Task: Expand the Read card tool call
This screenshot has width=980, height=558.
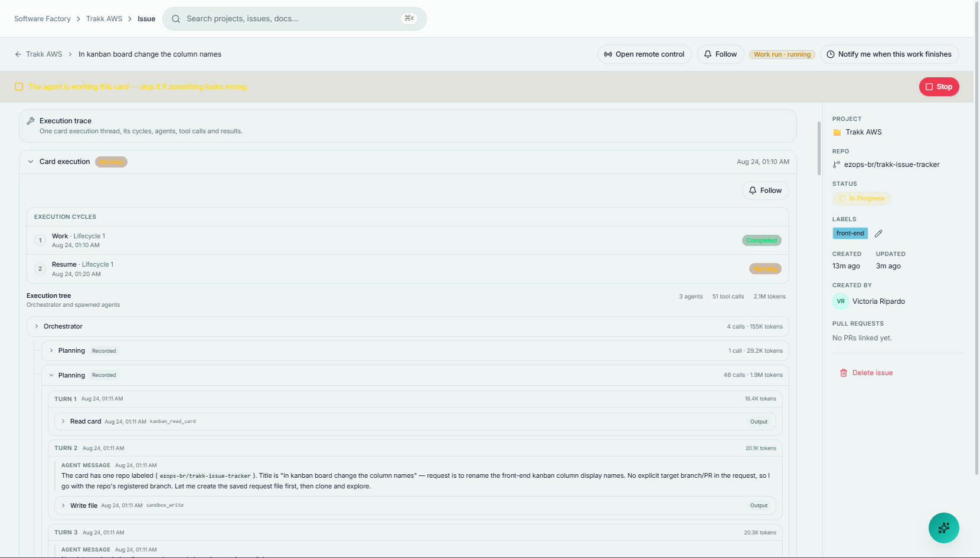Action: (x=63, y=421)
